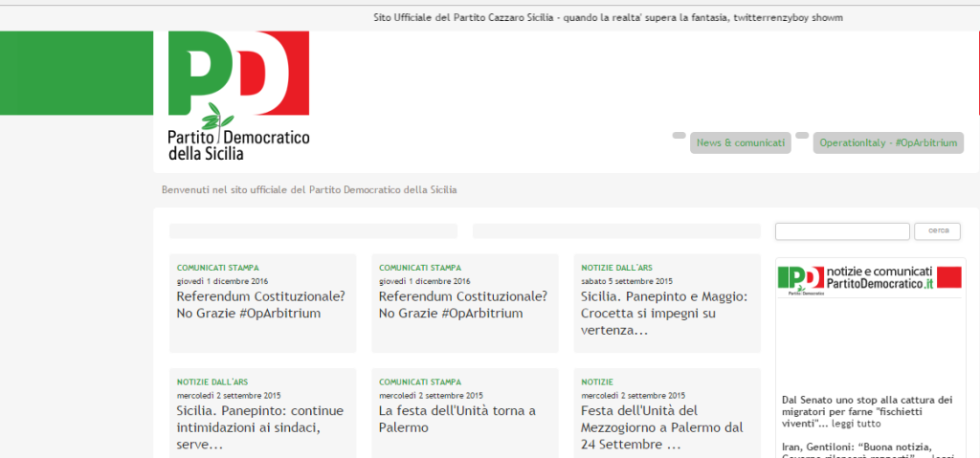
Task: Click the small PD logo in sidebar banner
Action: pyautogui.click(x=800, y=278)
